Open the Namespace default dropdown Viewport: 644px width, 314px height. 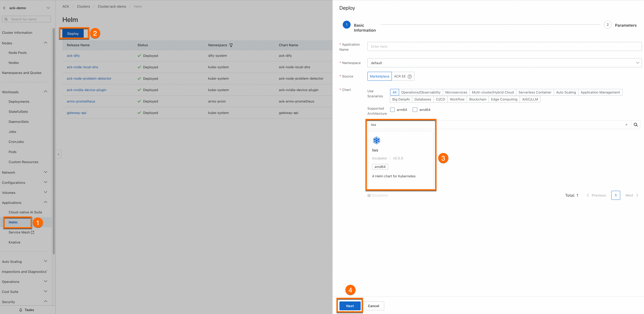coord(504,63)
